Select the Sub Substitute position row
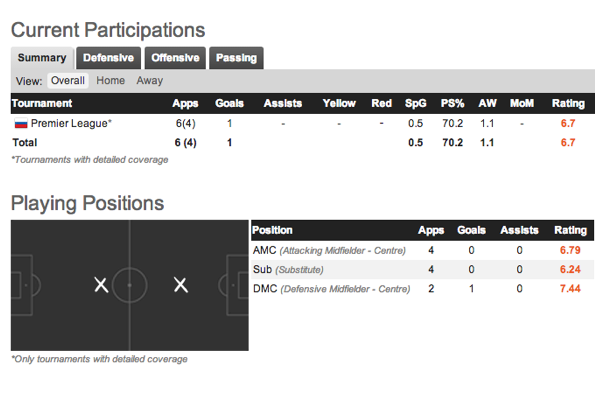Screen dimensions: 595x395 coord(422,269)
